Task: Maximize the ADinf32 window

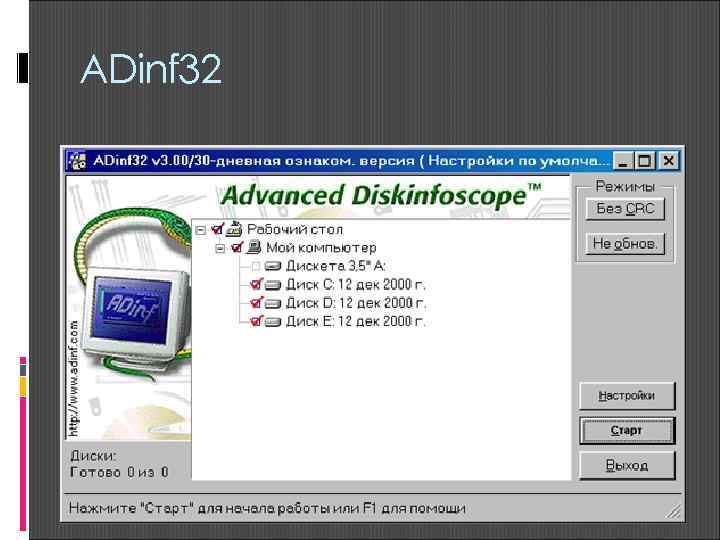Action: (x=645, y=161)
